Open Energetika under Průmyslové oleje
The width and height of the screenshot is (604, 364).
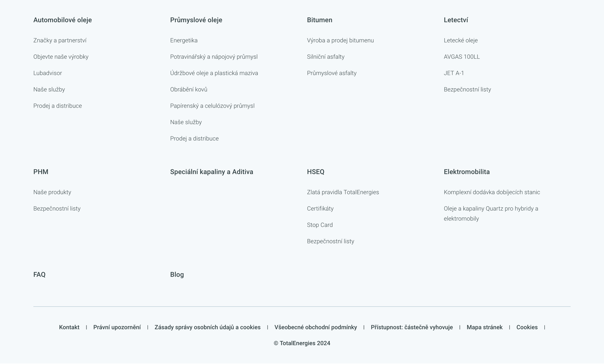coord(184,40)
